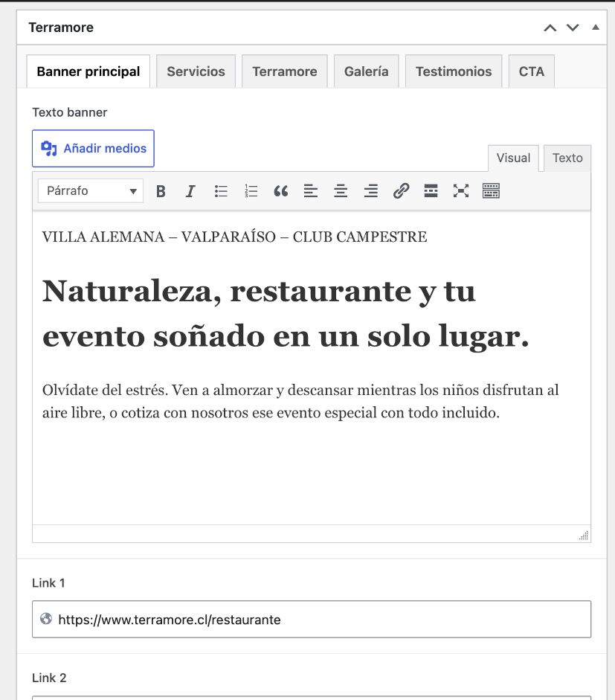Switch to the Banner principal tab
The image size is (615, 700).
tap(88, 71)
